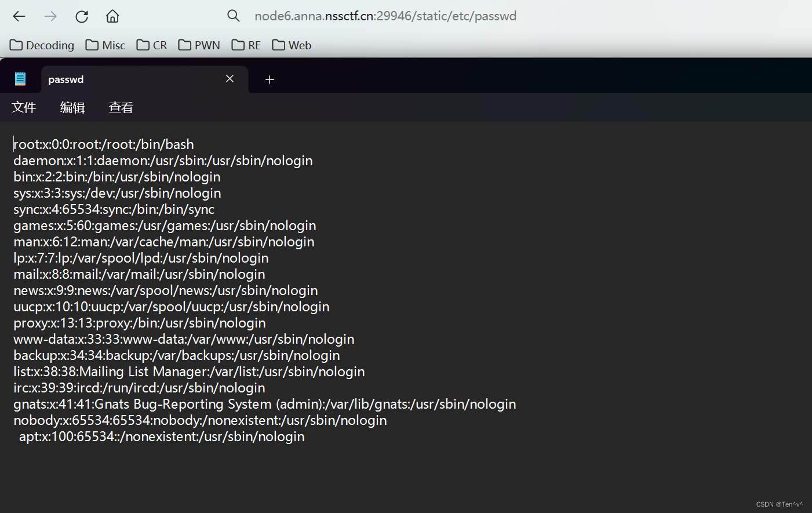
Task: Click the browser back arrow
Action: pos(19,16)
